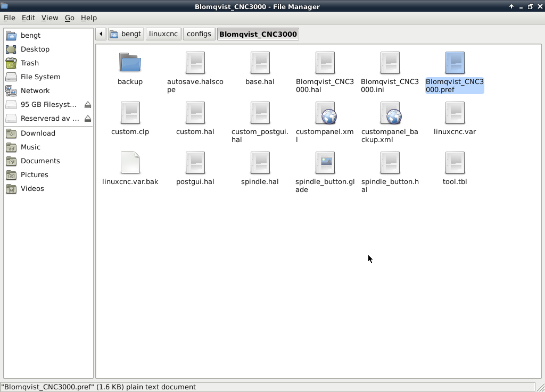Select the spindle_button.hal file icon

click(x=390, y=163)
